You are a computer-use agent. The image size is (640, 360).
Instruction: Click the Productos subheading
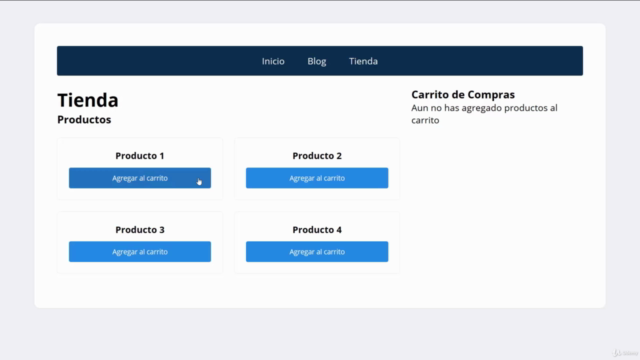click(x=84, y=120)
